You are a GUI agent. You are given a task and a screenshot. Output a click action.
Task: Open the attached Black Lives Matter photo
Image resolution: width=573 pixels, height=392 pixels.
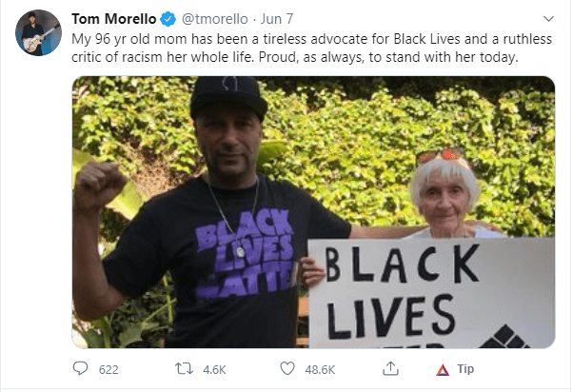(x=313, y=212)
